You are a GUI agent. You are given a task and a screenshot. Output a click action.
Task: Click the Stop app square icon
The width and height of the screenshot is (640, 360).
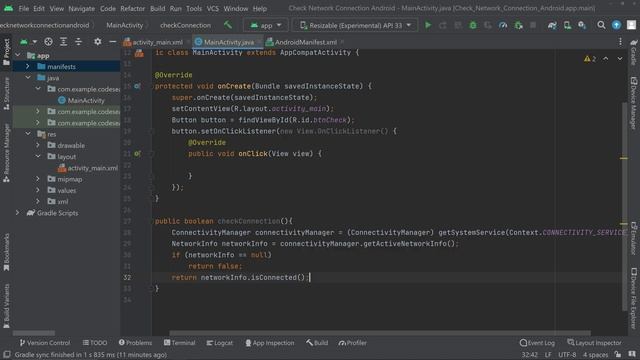point(533,25)
